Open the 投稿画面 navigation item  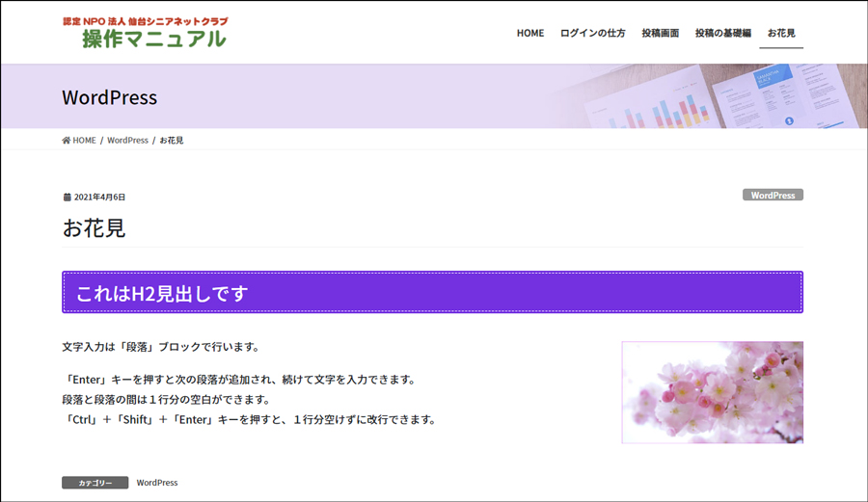660,34
